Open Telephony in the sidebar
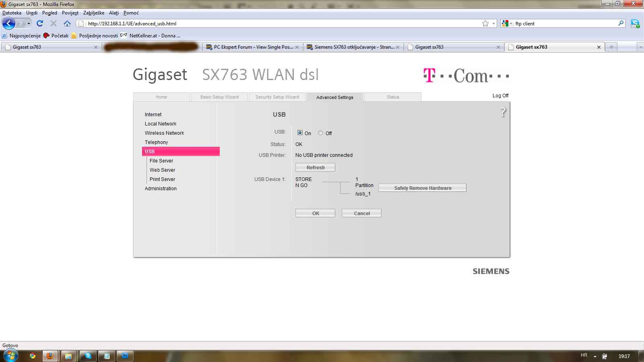Screen dimensions: 644x362 click(156, 142)
